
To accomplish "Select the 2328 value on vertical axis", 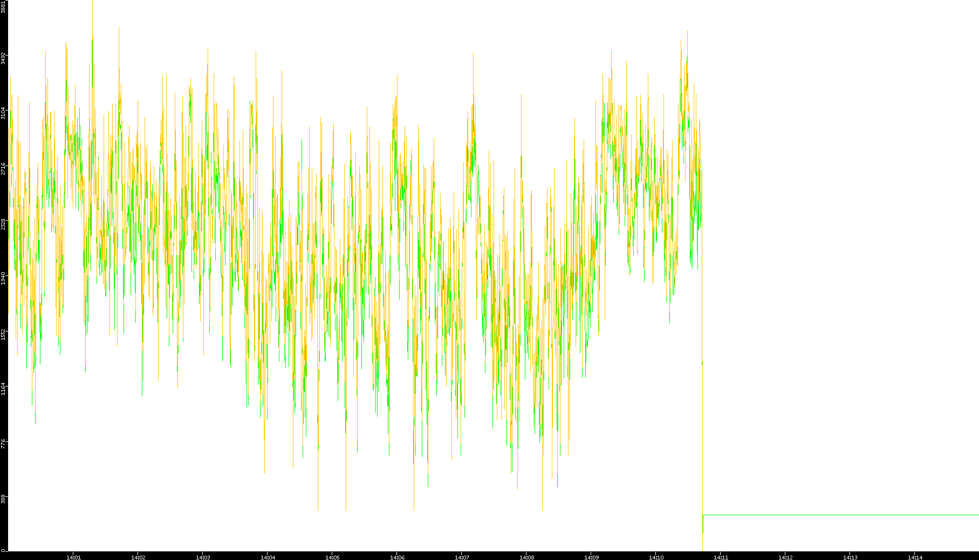I will (3, 224).
